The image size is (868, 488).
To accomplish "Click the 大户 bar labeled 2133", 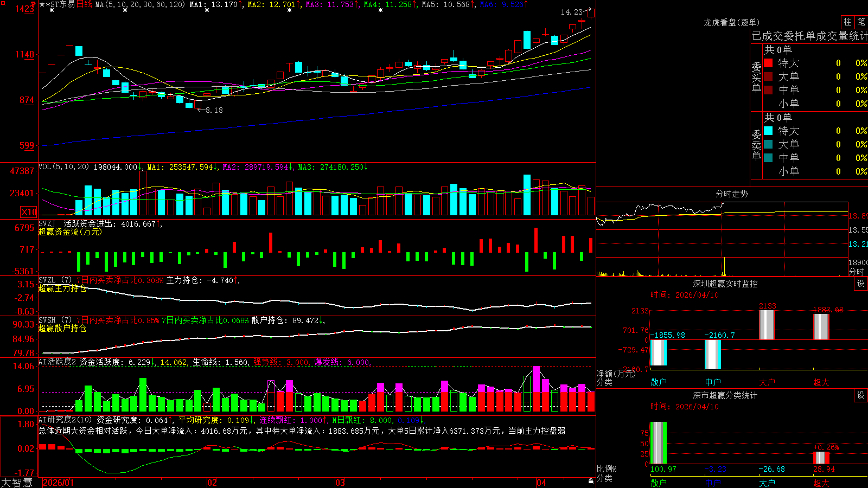I will click(x=767, y=325).
